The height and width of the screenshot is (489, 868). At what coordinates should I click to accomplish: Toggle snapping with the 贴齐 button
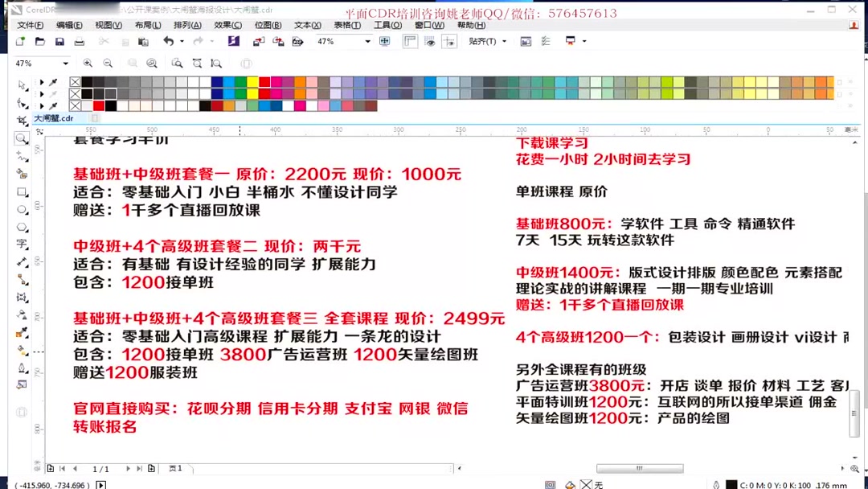click(x=482, y=42)
